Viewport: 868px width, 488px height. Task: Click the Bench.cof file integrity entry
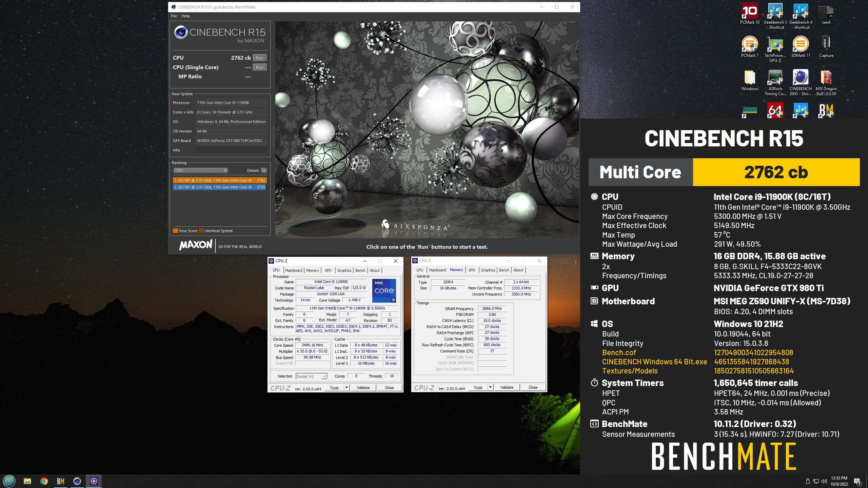[619, 352]
